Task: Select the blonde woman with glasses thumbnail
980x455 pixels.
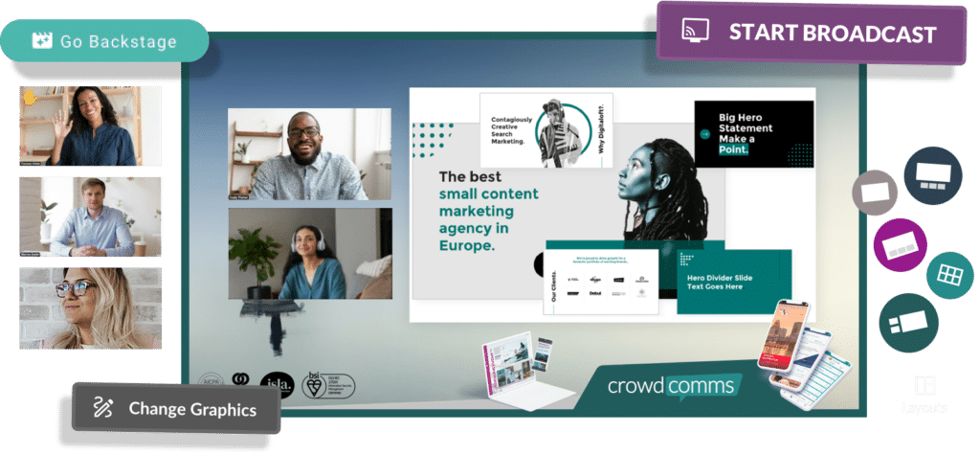Action: click(x=90, y=307)
